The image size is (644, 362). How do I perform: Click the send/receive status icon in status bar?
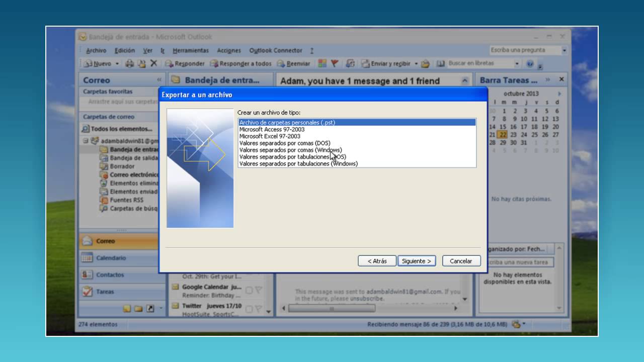coord(516,324)
